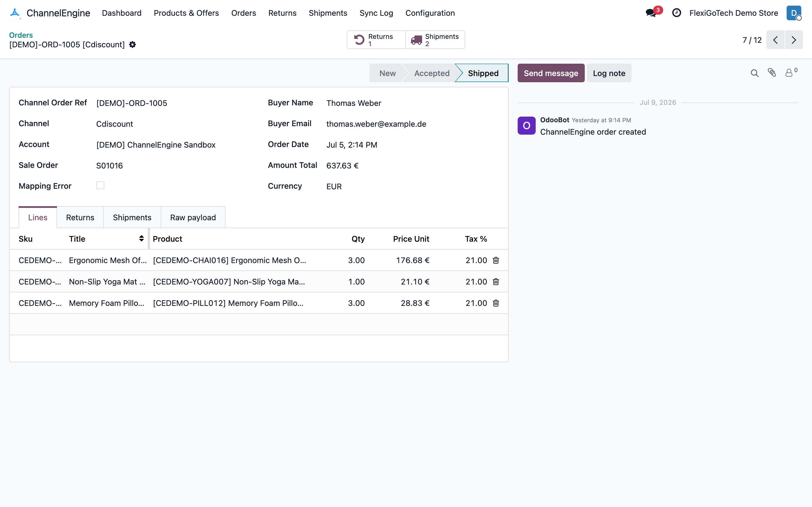Open the Shipments smart button

[435, 40]
